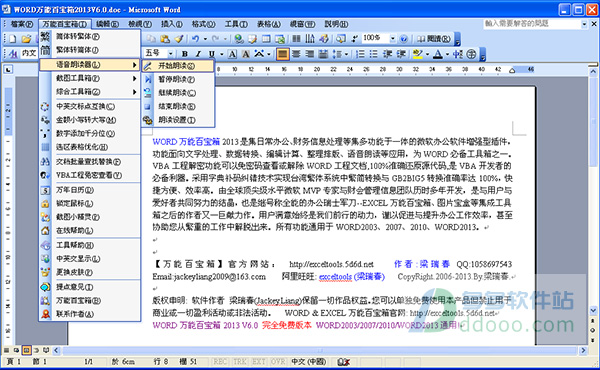Viewport: 600px width, 370px height.
Task: Click the Format Painter brush icon
Action: (x=179, y=39)
